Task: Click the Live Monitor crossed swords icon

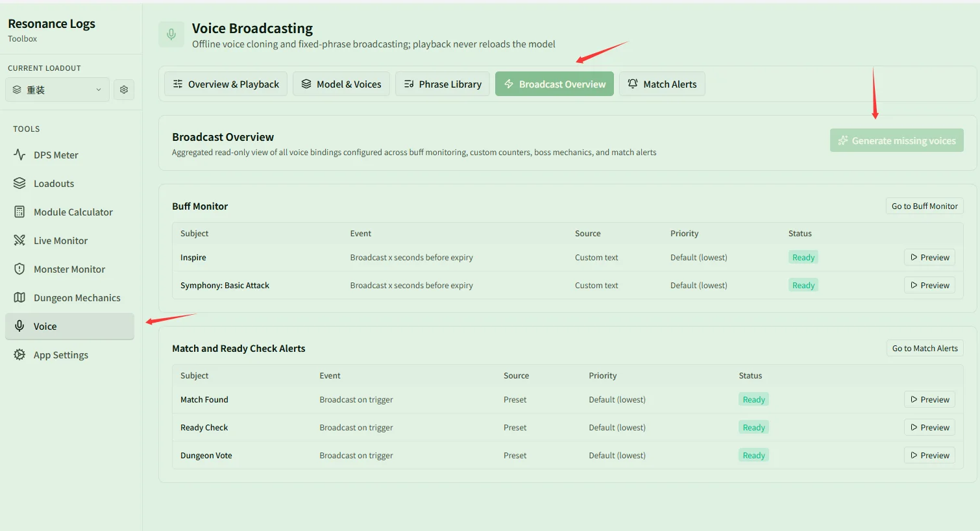Action: coord(19,240)
